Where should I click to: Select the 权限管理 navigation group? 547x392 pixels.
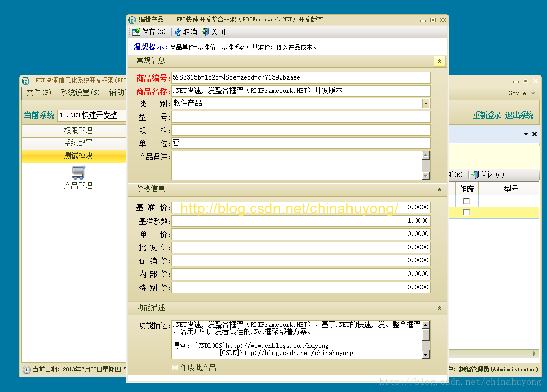(x=73, y=131)
